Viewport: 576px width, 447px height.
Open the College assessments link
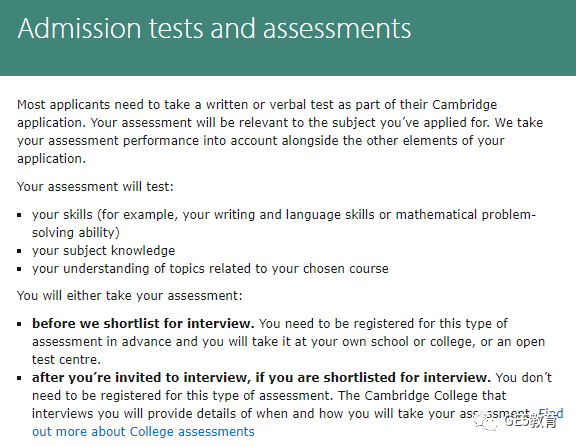143,431
